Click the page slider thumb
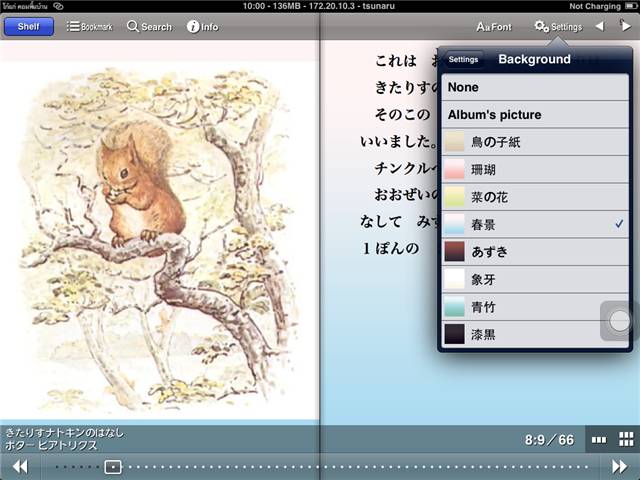 click(113, 467)
